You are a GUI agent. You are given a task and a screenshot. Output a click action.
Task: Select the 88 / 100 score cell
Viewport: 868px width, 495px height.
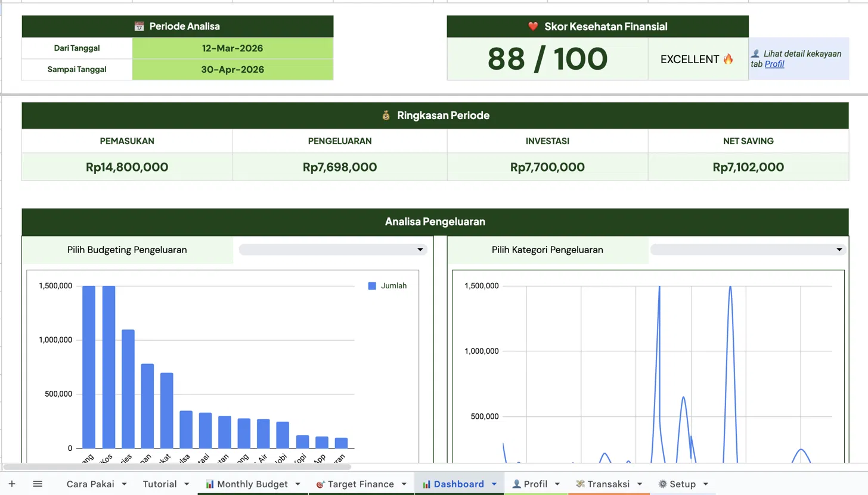(547, 59)
